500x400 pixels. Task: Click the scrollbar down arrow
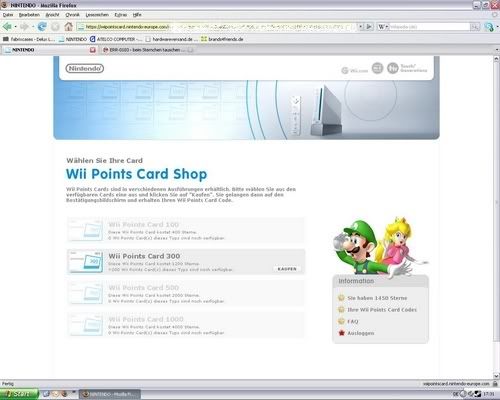click(496, 375)
